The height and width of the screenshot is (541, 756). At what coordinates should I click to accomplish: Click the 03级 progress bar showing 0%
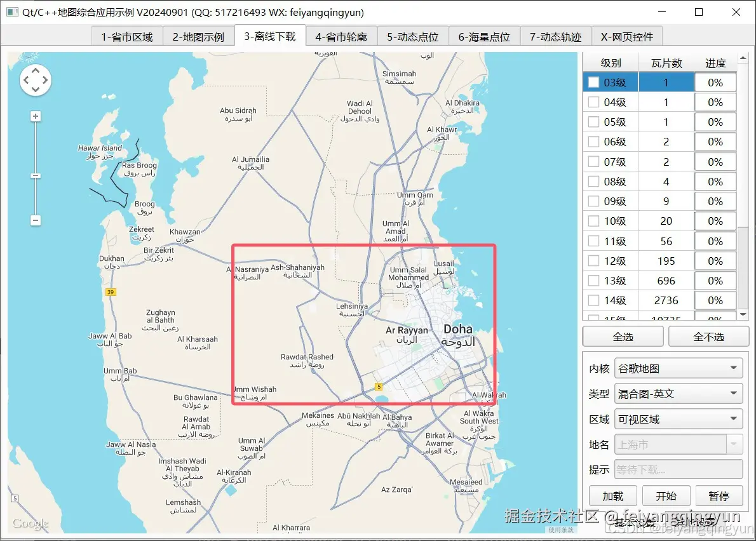tap(715, 83)
